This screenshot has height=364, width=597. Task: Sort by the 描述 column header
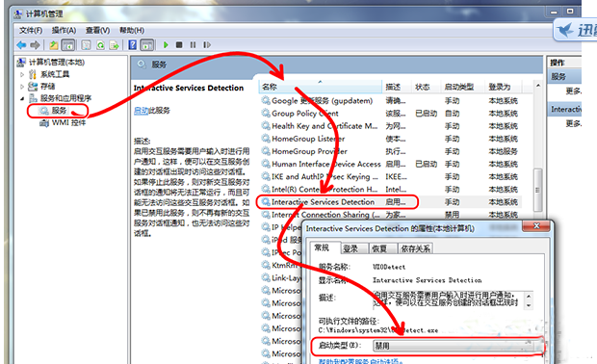pyautogui.click(x=397, y=87)
